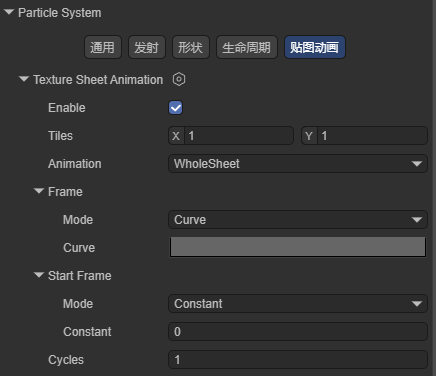This screenshot has width=436, height=376.
Task: Select the 贴图动画 tab
Action: click(x=315, y=47)
